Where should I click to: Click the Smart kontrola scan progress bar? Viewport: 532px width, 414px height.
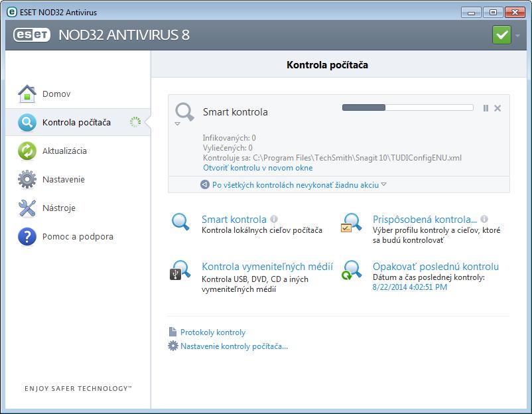[x=408, y=107]
